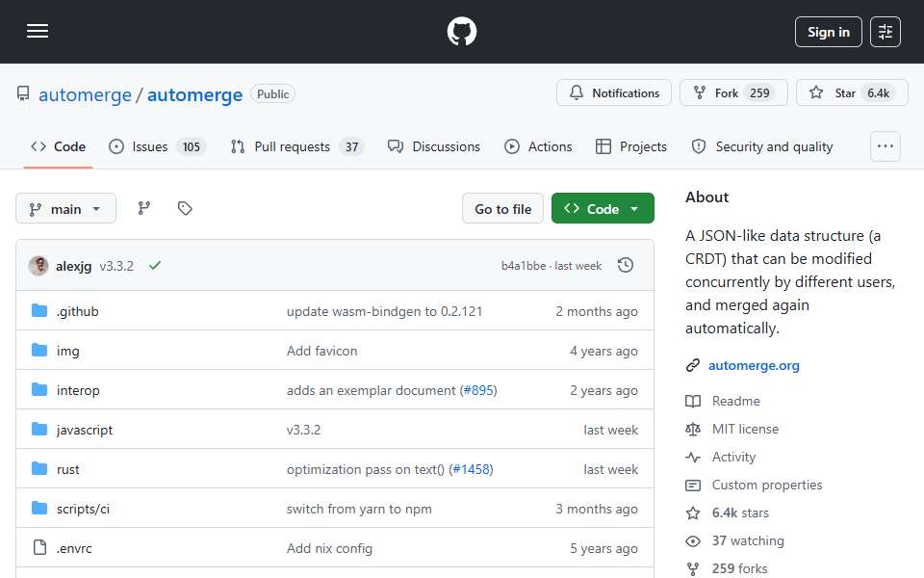Switch to the Discussions tab

(434, 146)
